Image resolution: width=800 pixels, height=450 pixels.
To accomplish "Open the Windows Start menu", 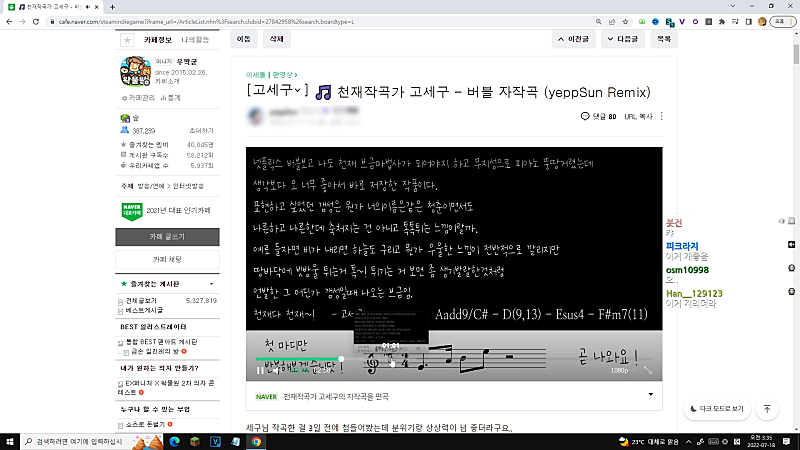I will tap(10, 441).
